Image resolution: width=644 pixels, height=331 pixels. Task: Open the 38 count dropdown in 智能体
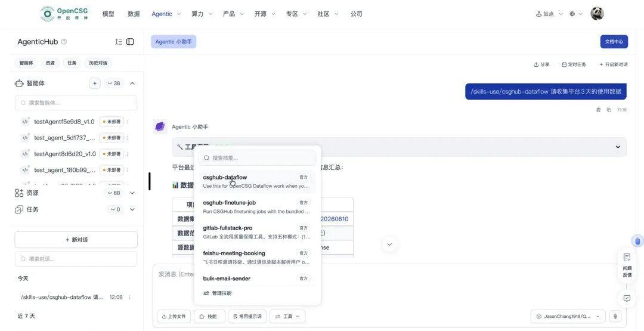click(x=114, y=83)
